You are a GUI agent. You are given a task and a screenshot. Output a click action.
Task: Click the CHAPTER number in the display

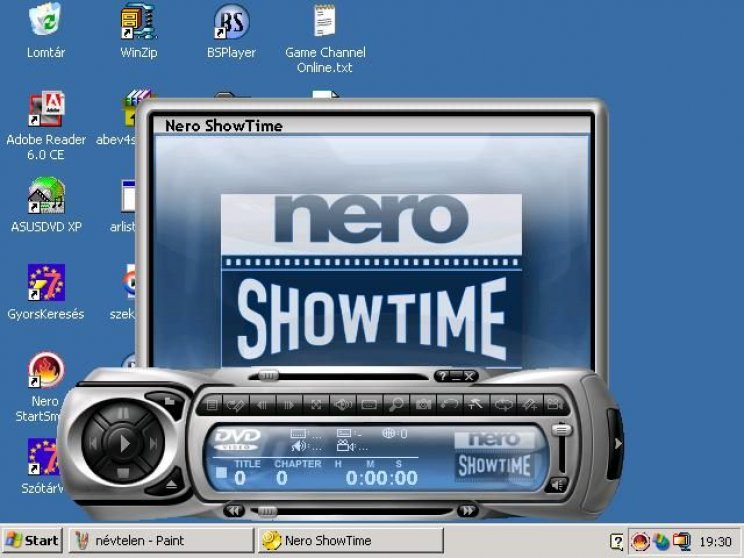[282, 478]
